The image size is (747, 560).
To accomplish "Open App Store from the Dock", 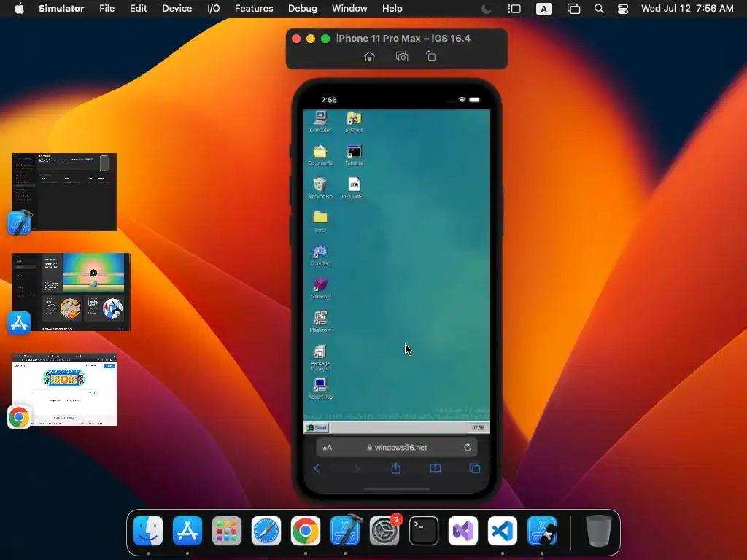I will point(187,531).
